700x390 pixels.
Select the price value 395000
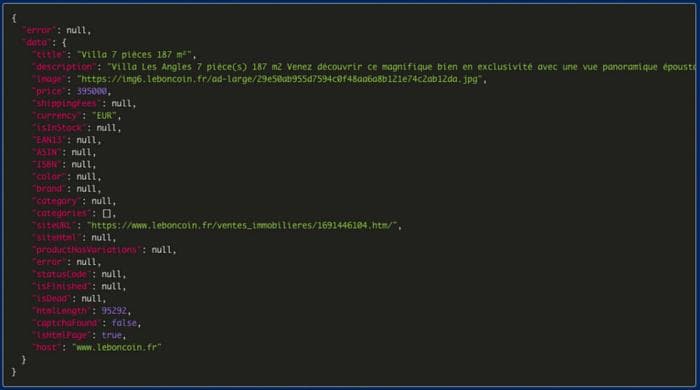pyautogui.click(x=92, y=91)
